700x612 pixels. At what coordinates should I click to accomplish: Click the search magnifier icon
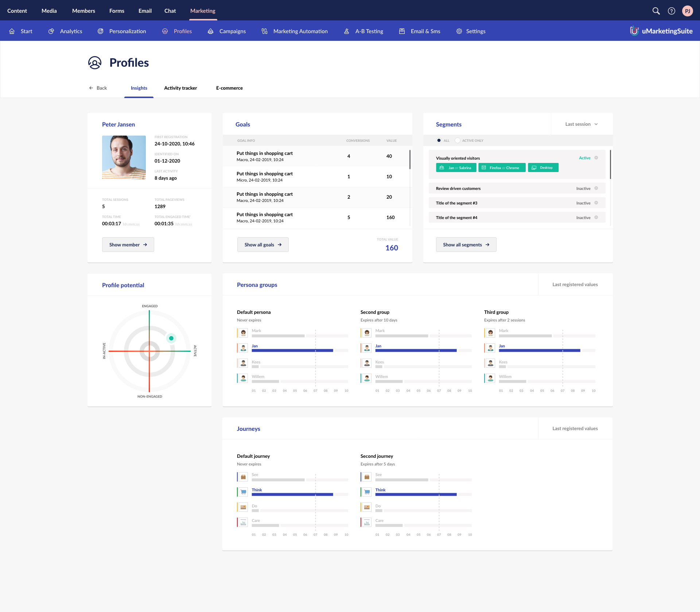click(x=656, y=11)
